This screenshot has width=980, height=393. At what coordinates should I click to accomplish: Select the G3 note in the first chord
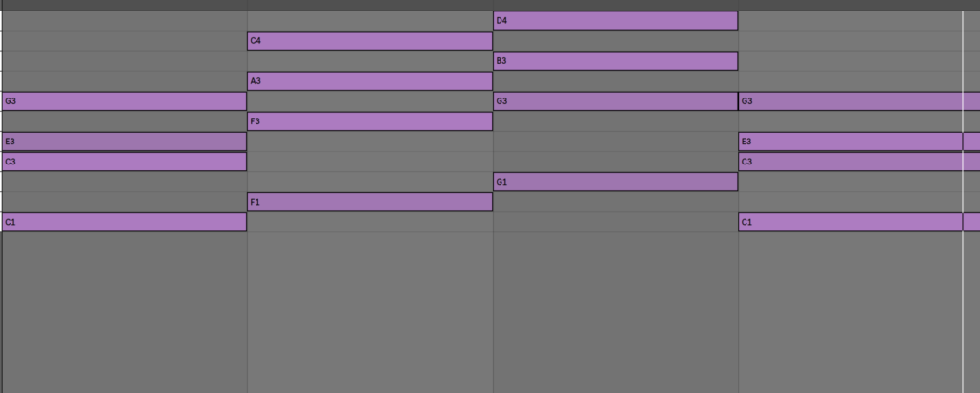pos(123,101)
